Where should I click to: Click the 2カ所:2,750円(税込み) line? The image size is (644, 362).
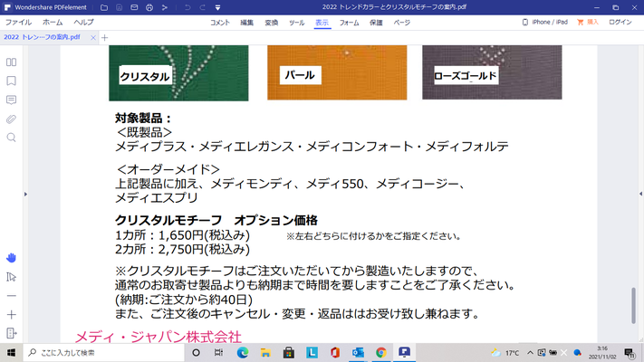click(182, 249)
